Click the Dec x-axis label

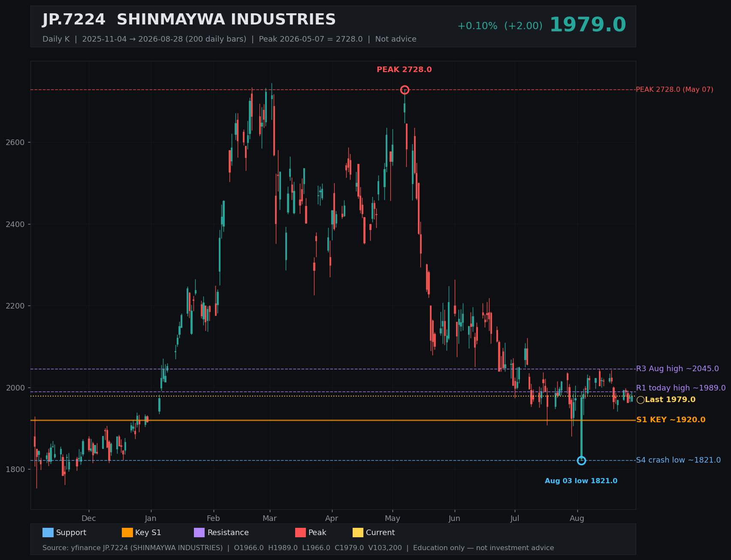point(89,518)
